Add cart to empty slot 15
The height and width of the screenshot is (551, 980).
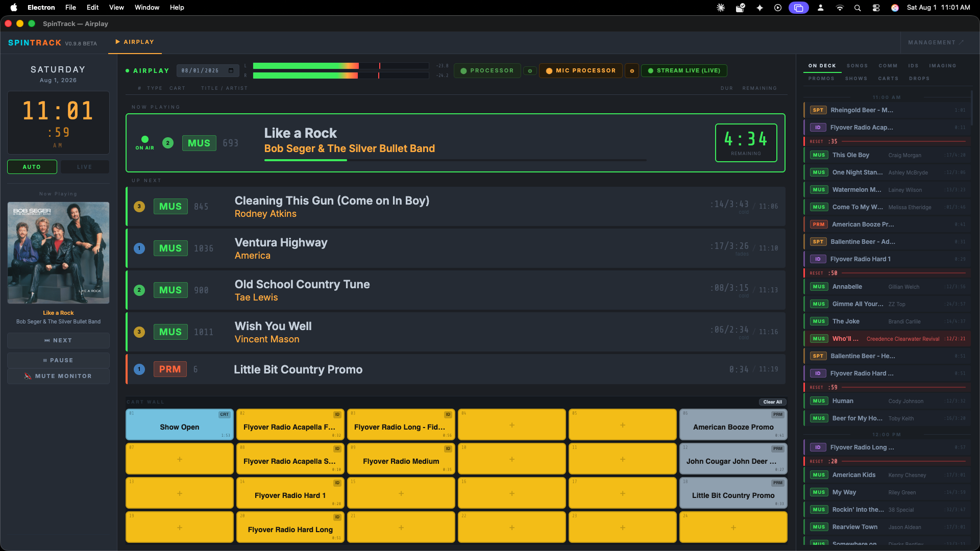401,493
